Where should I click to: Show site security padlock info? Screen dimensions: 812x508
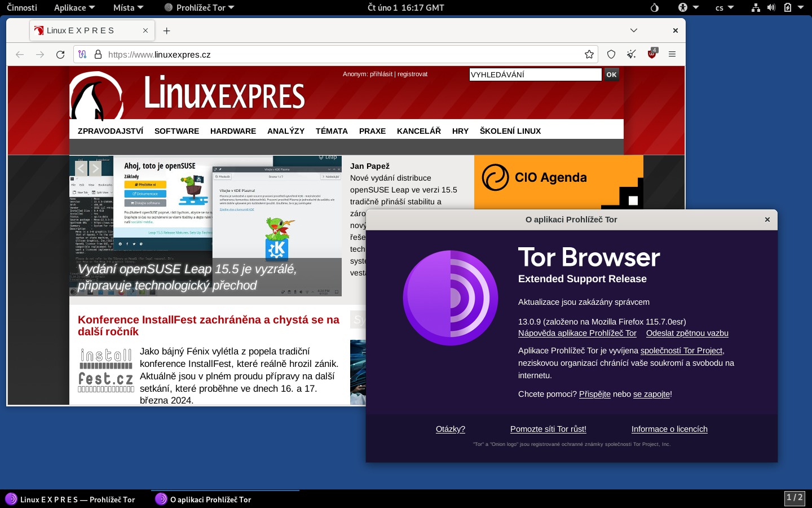click(98, 55)
